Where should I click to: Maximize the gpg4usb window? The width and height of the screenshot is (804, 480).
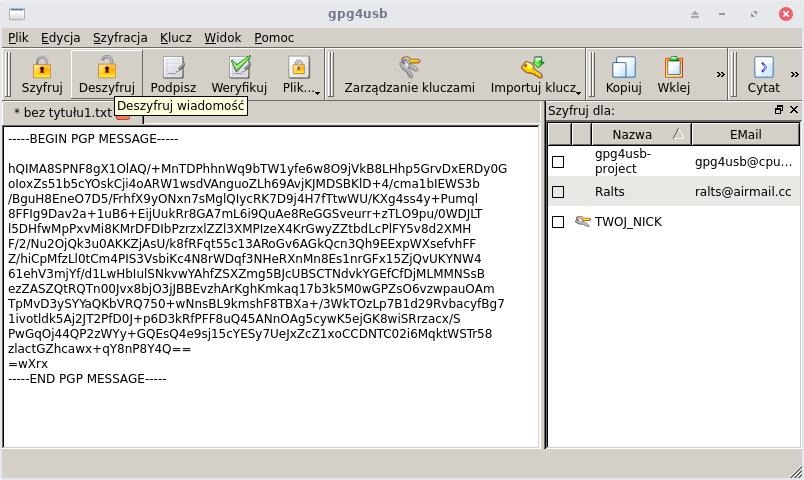click(x=754, y=14)
